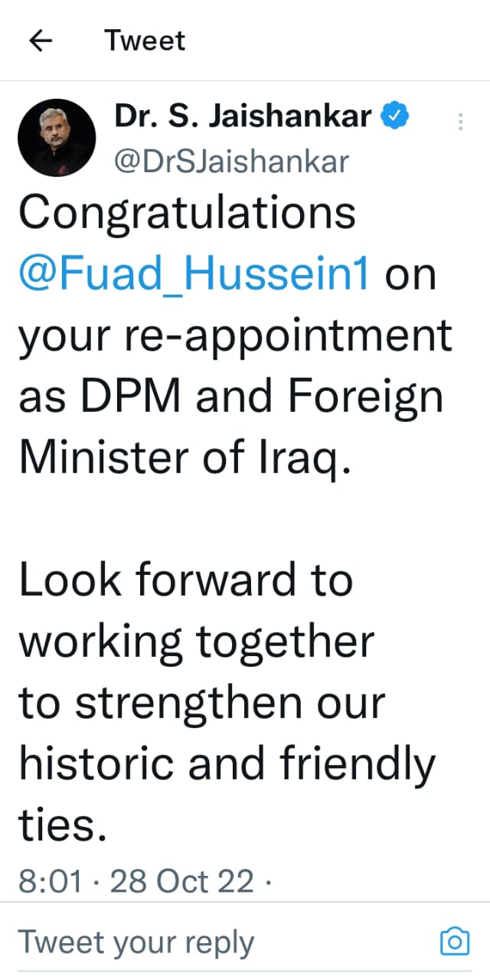490x980 pixels.
Task: Click the 'historic and friendly' line
Action: [x=227, y=763]
